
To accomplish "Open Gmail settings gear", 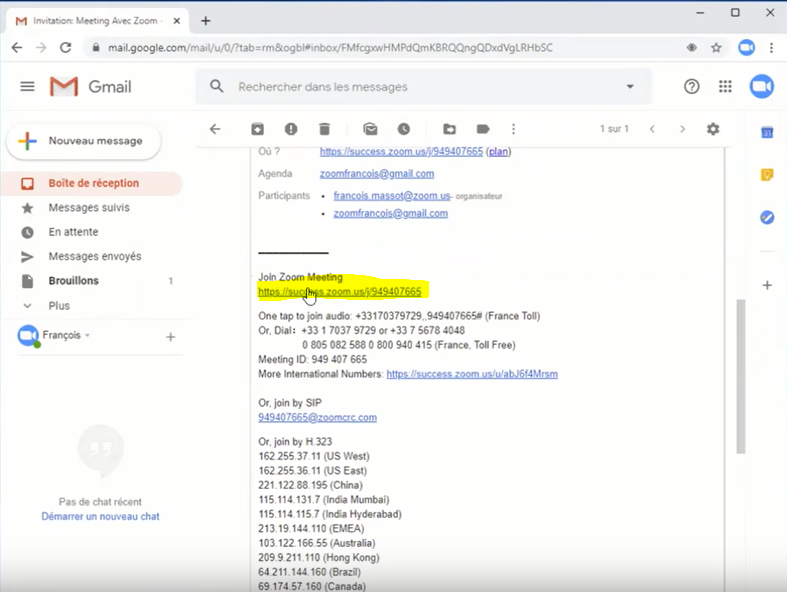I will point(713,129).
